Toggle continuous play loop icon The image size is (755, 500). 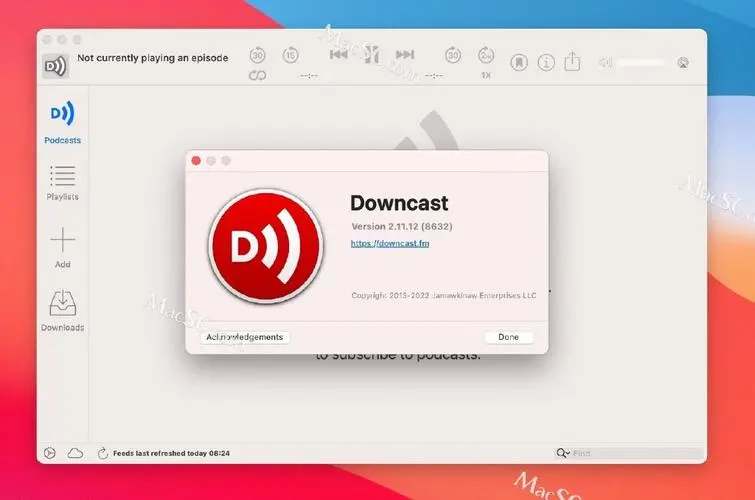coord(257,76)
